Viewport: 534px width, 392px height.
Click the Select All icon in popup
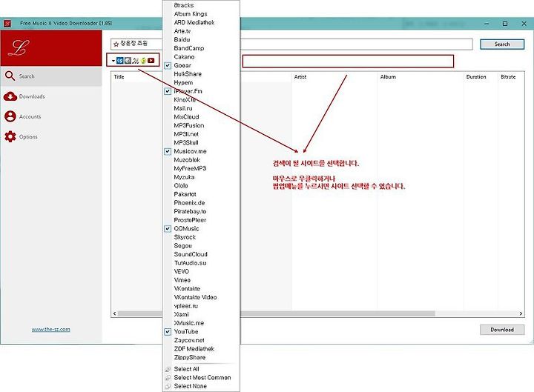click(168, 369)
